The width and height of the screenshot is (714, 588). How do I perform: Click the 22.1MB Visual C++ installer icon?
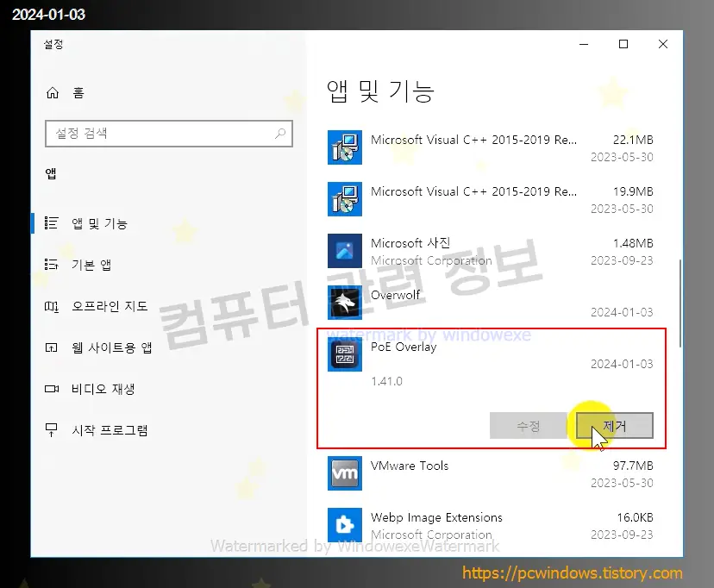(345, 147)
